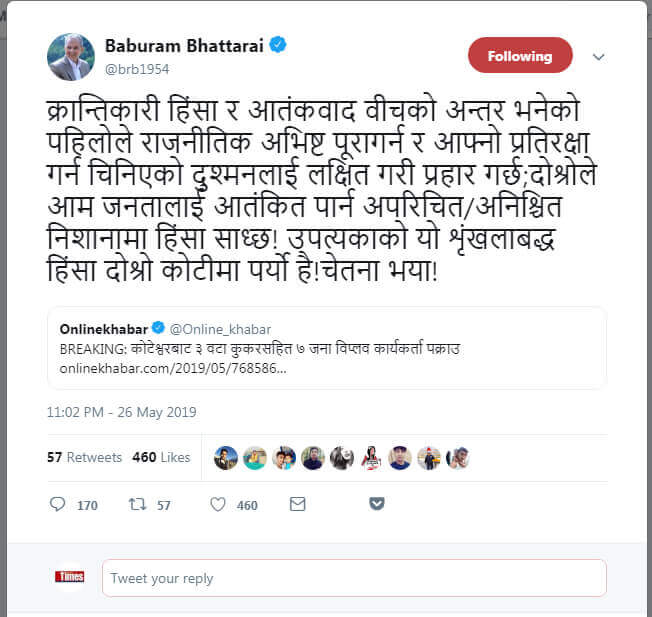Click the first liker avatar in the row
This screenshot has width=652, height=617.
pos(226,458)
